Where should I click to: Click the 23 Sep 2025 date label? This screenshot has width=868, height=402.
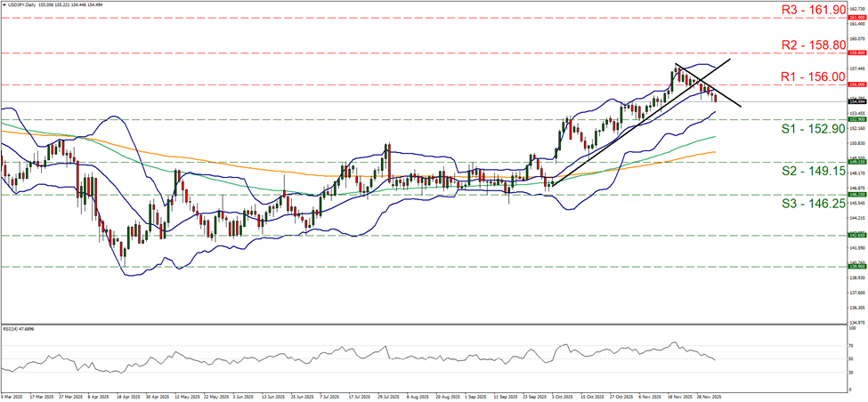tap(536, 397)
